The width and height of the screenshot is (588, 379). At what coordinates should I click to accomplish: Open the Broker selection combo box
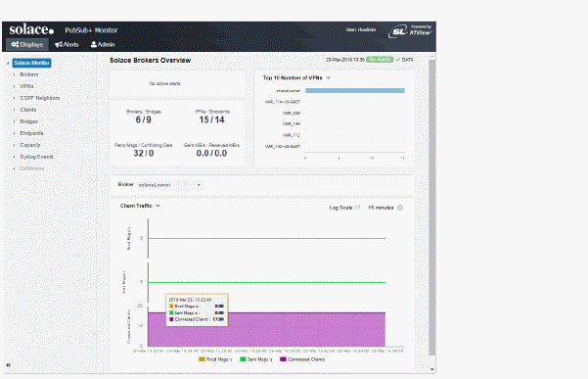[x=170, y=185]
